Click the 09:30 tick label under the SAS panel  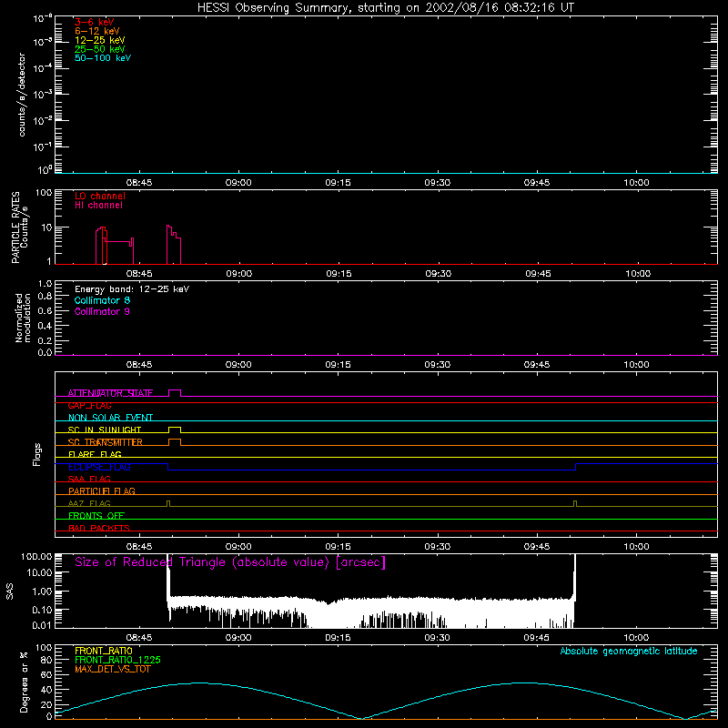(438, 638)
